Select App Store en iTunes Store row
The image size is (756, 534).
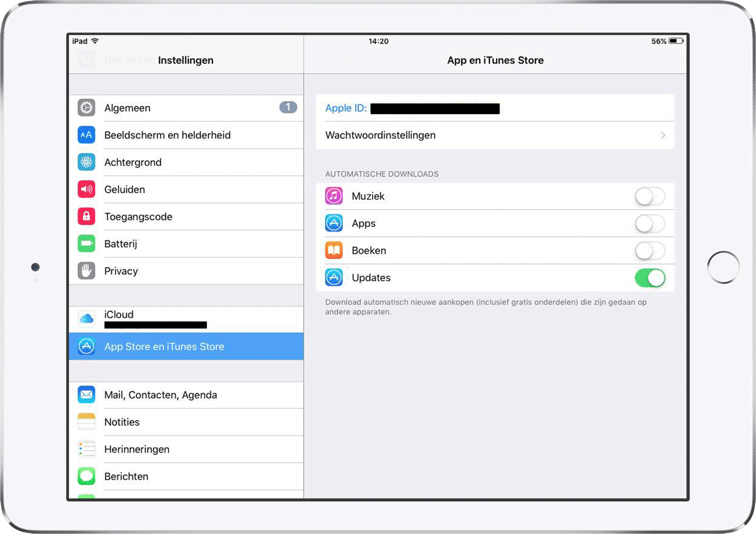coord(186,346)
